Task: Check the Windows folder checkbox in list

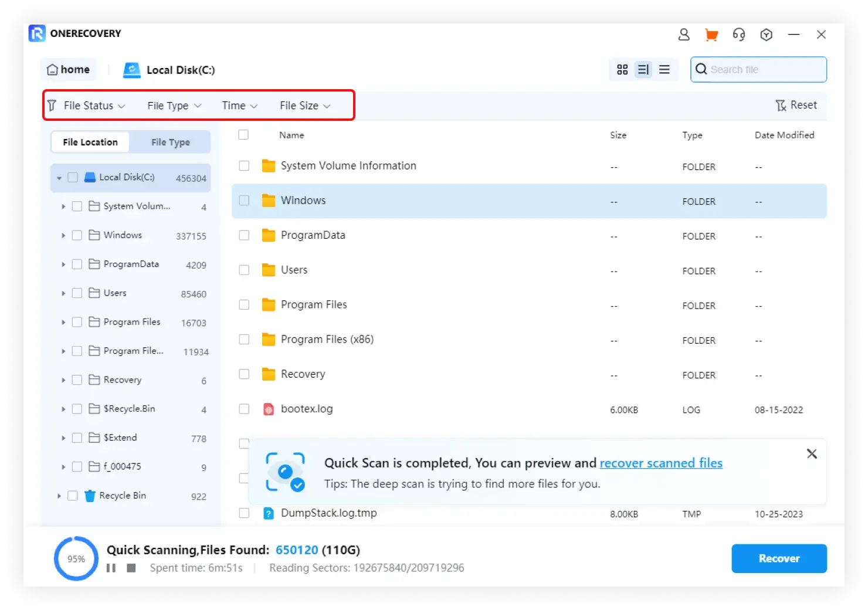Action: 244,201
